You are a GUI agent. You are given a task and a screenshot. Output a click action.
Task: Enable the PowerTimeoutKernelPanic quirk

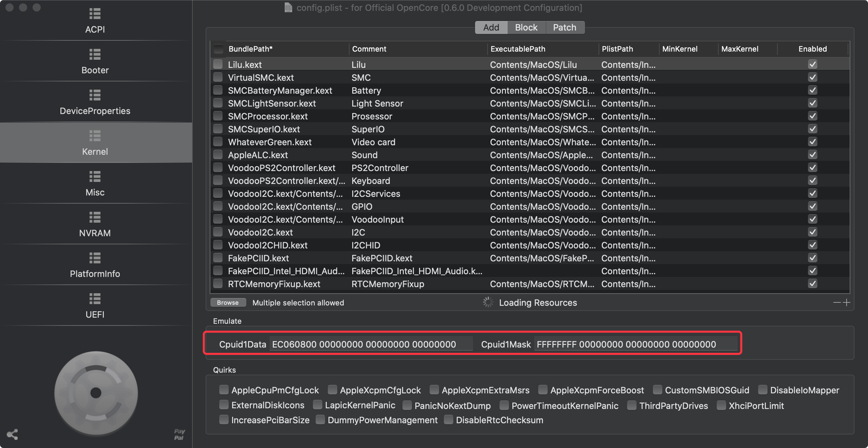tap(504, 405)
